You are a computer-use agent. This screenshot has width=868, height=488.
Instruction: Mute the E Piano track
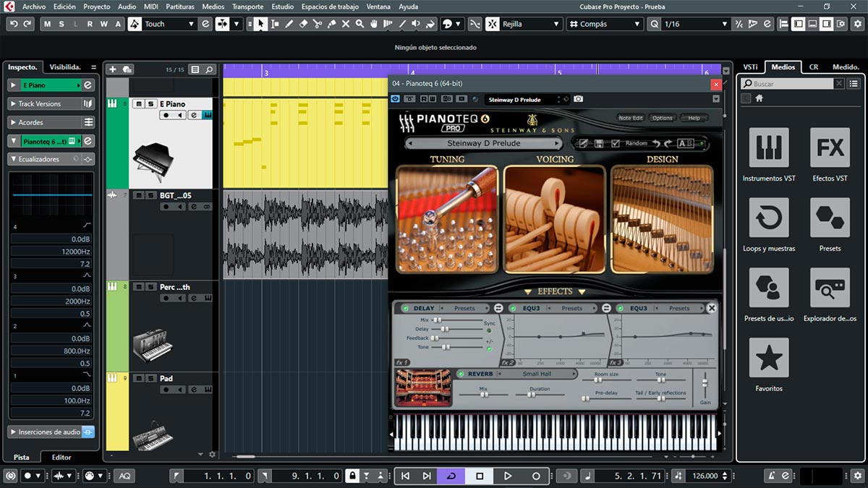click(x=139, y=103)
